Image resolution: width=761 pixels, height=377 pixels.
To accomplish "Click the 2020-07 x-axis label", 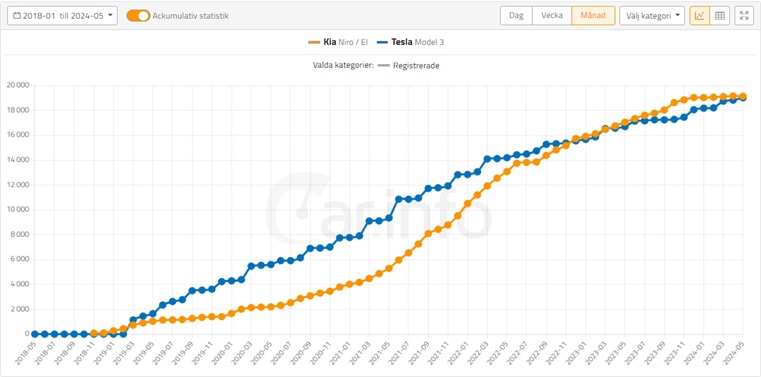I will 281,353.
